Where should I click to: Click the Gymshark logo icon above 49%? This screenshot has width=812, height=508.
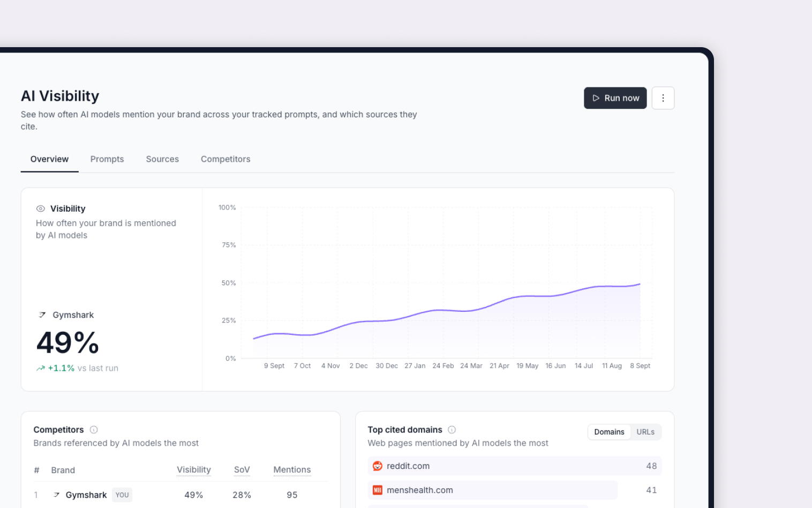pos(42,315)
